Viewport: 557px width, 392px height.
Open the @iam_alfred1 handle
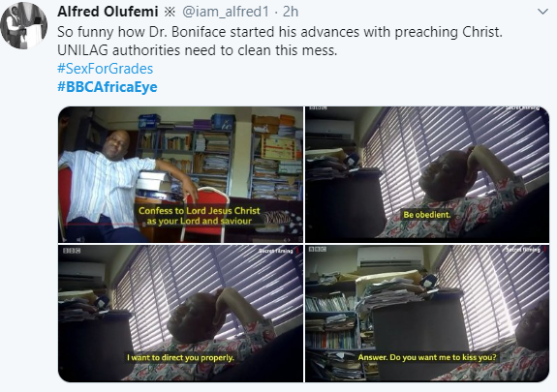226,12
